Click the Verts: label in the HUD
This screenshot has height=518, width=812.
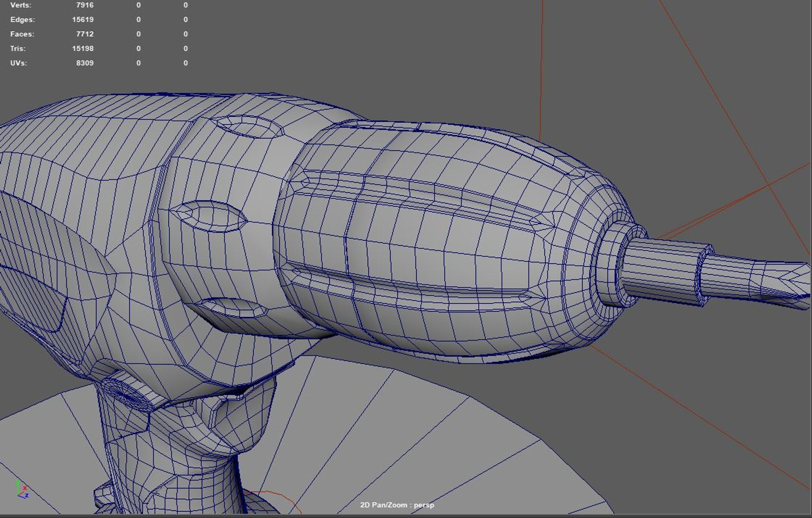point(21,5)
